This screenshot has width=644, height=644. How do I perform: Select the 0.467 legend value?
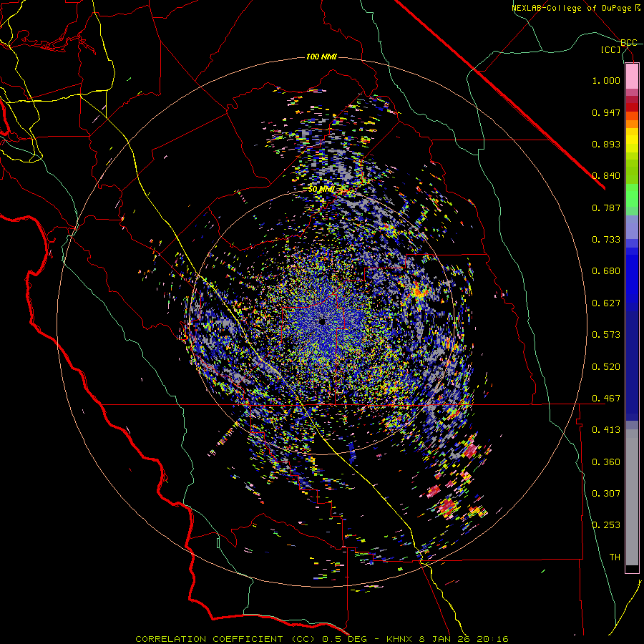[x=606, y=399]
